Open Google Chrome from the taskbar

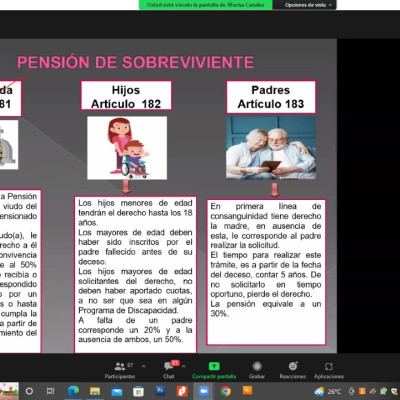pyautogui.click(x=226, y=391)
